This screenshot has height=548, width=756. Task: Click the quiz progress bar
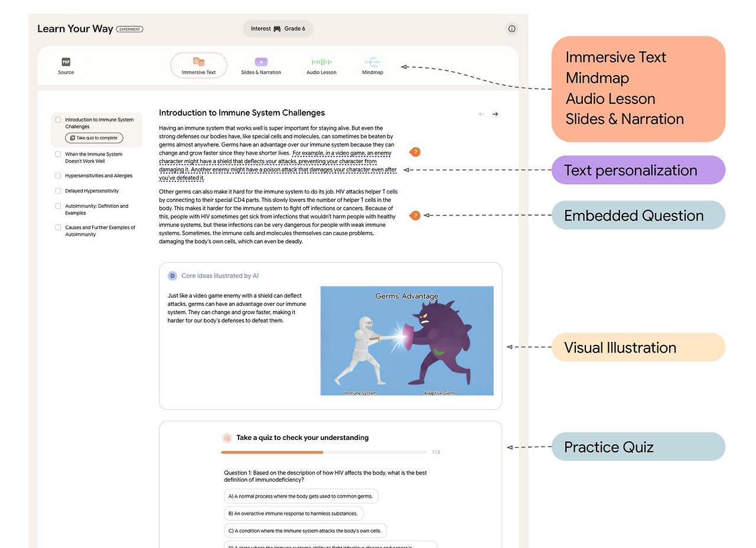(324, 452)
